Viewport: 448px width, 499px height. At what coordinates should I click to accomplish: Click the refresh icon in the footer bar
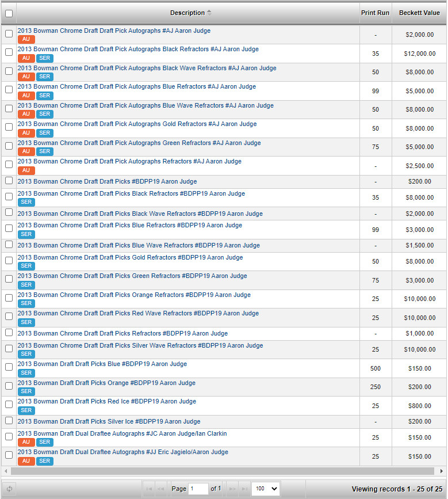click(9, 489)
